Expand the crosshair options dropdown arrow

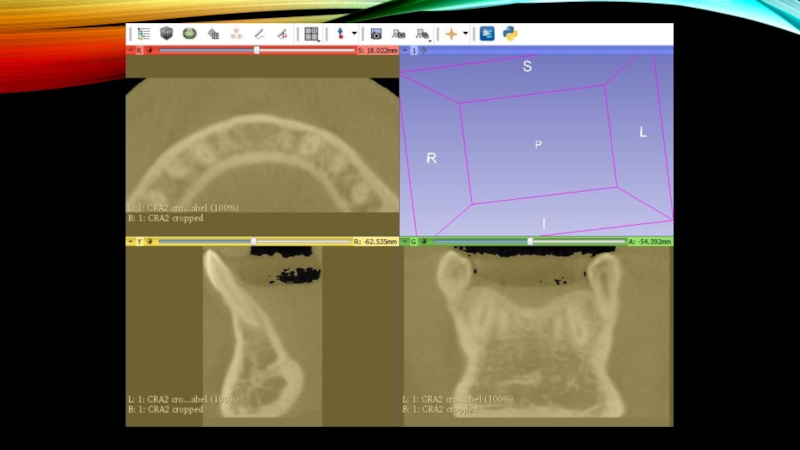coord(465,34)
